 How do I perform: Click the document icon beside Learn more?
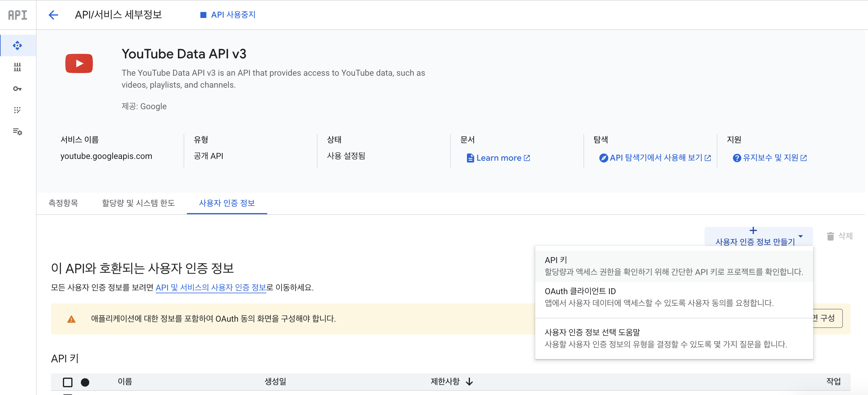[x=470, y=158]
